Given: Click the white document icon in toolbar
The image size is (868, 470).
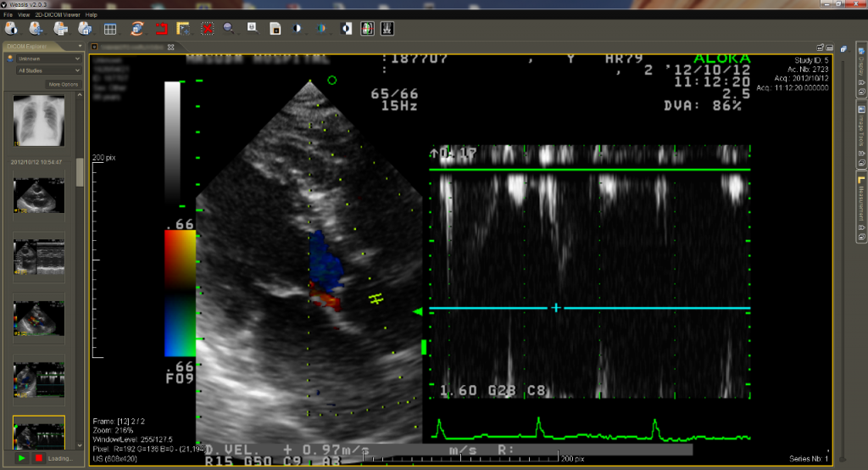Looking at the screenshot, I should click(x=275, y=29).
